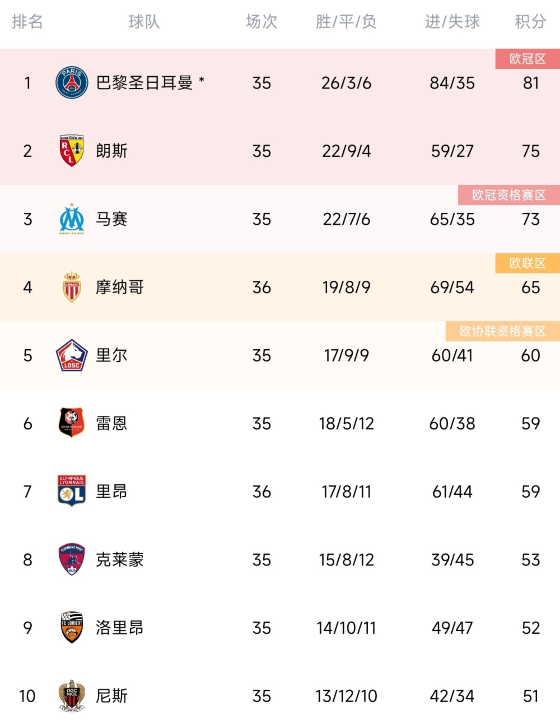
Task: Click the 欧冠资格赛区 zone label
Action: pos(508,195)
